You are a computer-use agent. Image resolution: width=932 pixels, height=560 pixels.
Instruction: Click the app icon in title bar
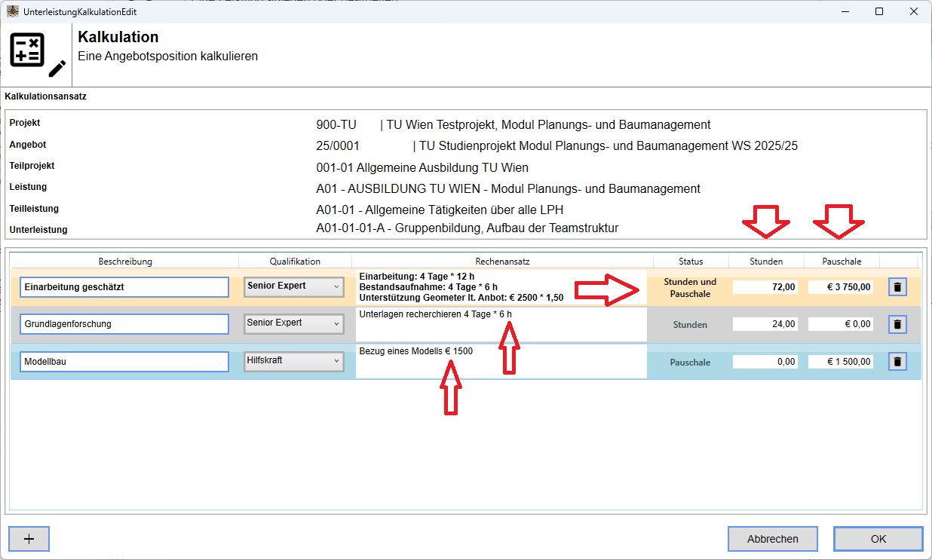tap(13, 12)
